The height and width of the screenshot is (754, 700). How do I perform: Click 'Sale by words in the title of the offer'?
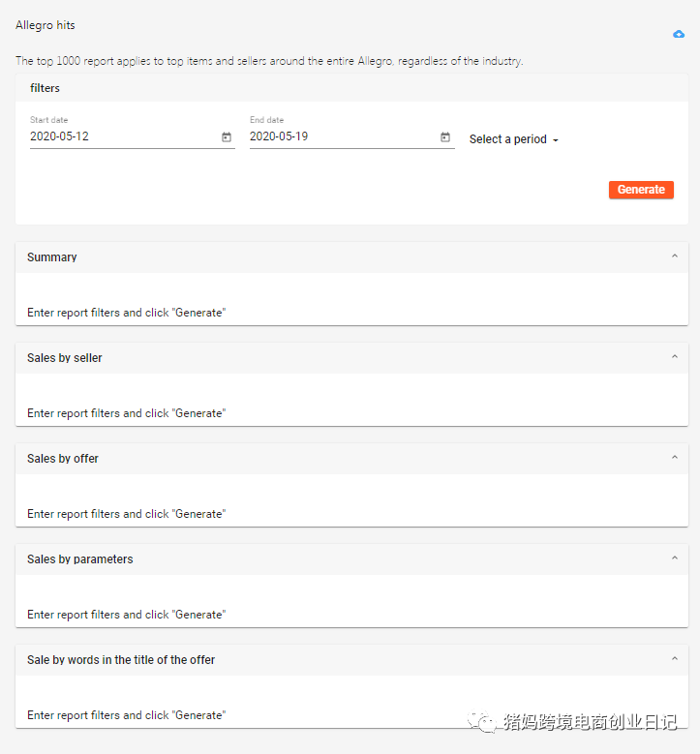[x=121, y=660]
